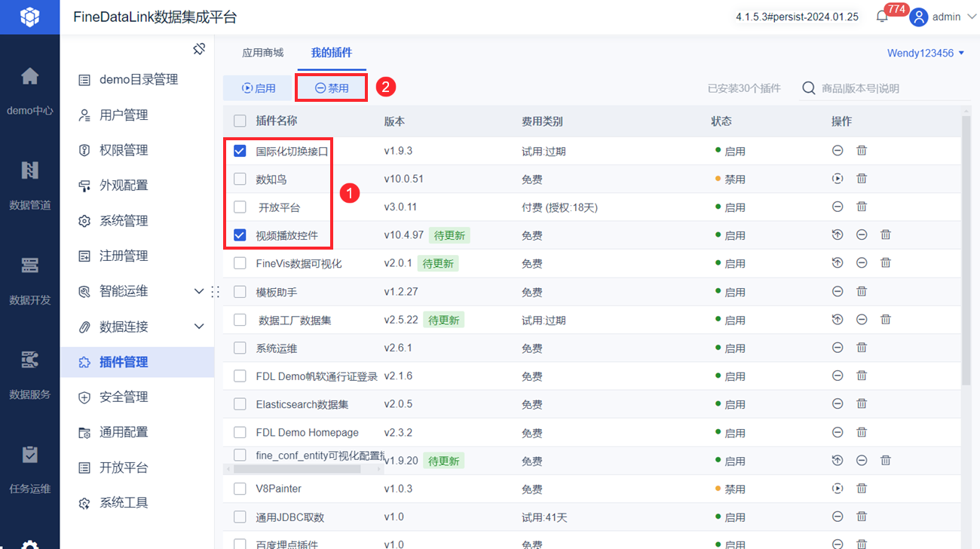
Task: Click the 启用 button
Action: tap(259, 88)
